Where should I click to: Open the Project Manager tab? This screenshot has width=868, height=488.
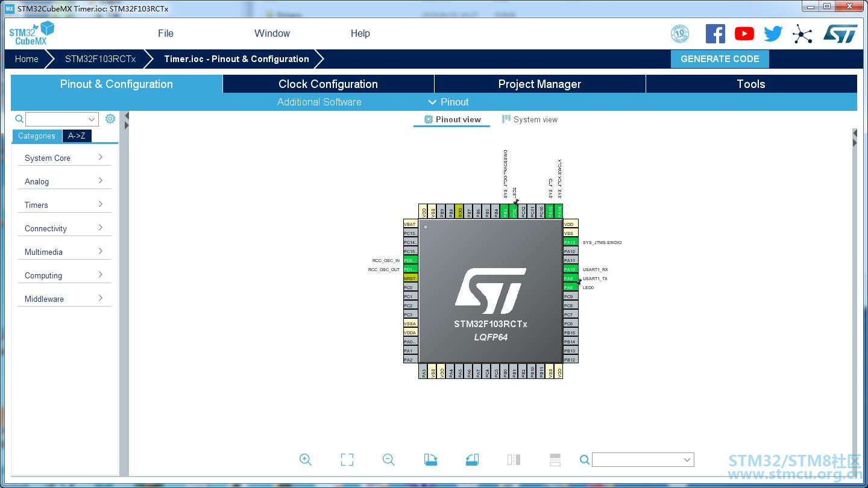point(540,84)
